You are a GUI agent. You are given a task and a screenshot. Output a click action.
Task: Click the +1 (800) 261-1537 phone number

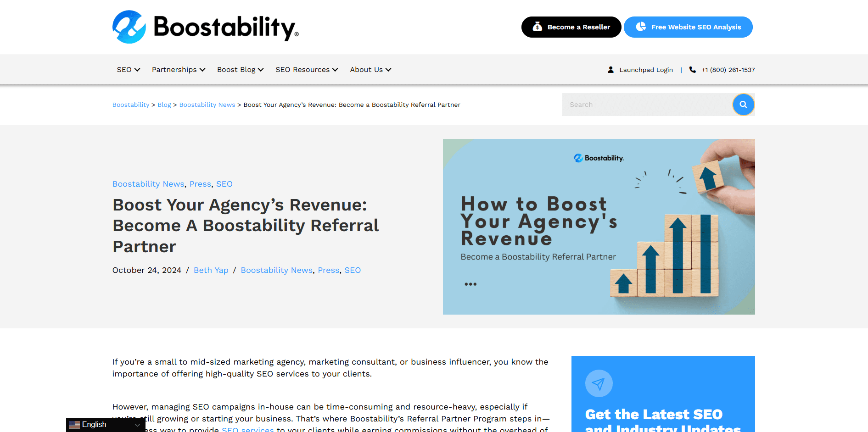[728, 70]
